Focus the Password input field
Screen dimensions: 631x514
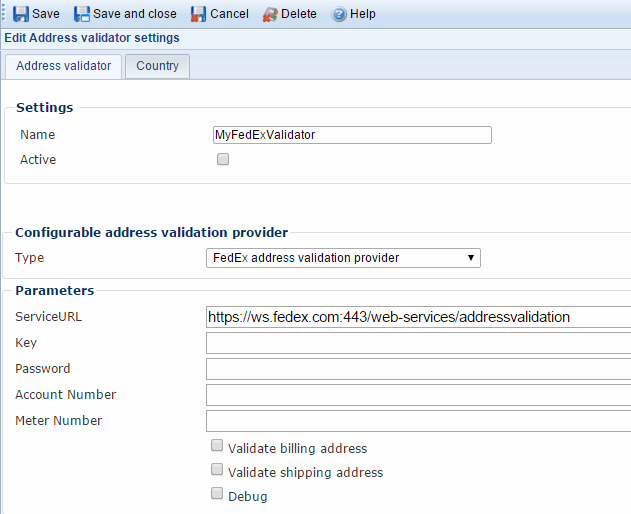click(x=418, y=369)
